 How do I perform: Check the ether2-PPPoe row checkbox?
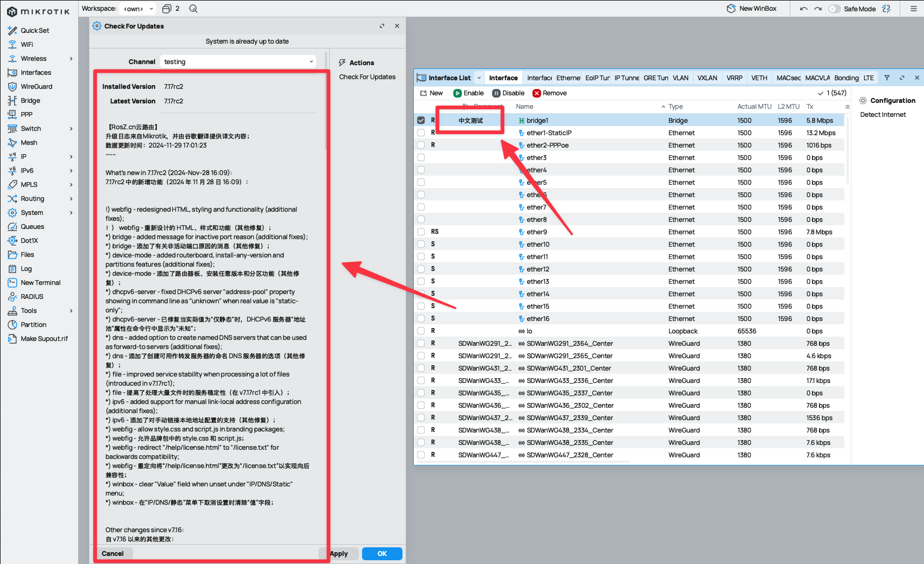(421, 145)
